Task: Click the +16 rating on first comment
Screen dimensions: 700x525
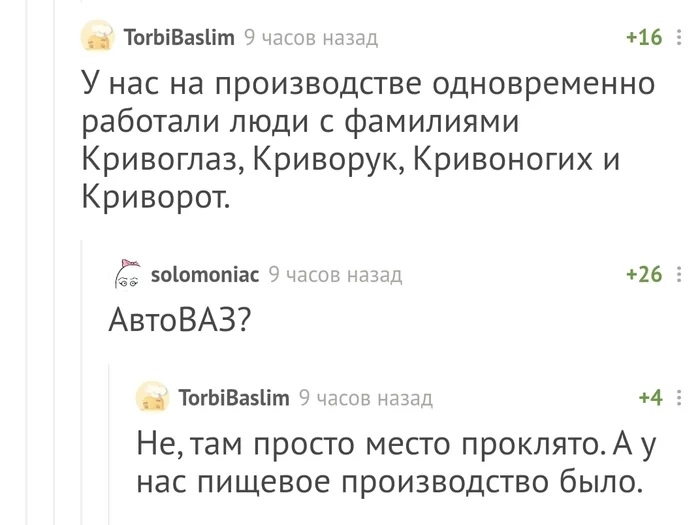Action: click(644, 37)
